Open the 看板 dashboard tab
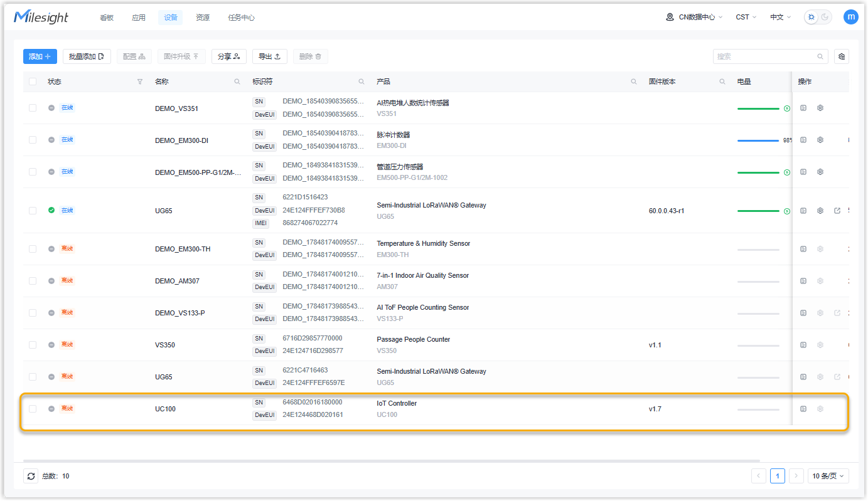This screenshot has height=501, width=868. (107, 18)
